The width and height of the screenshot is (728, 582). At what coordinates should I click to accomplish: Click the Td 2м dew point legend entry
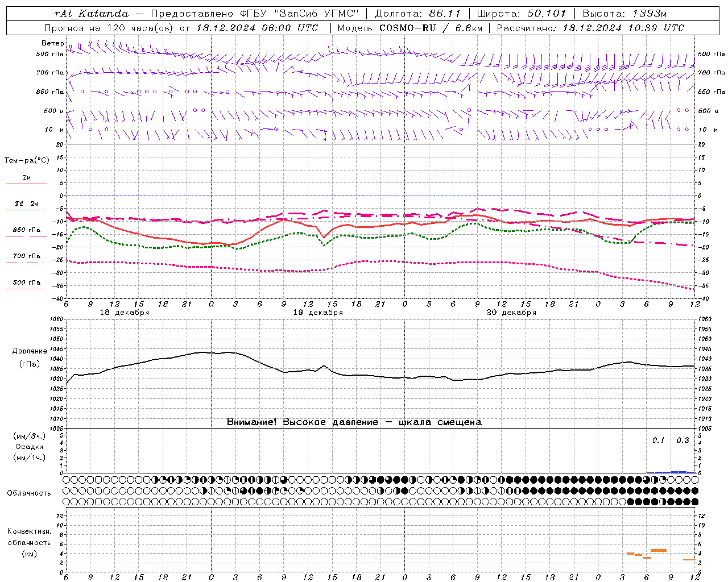26,203
